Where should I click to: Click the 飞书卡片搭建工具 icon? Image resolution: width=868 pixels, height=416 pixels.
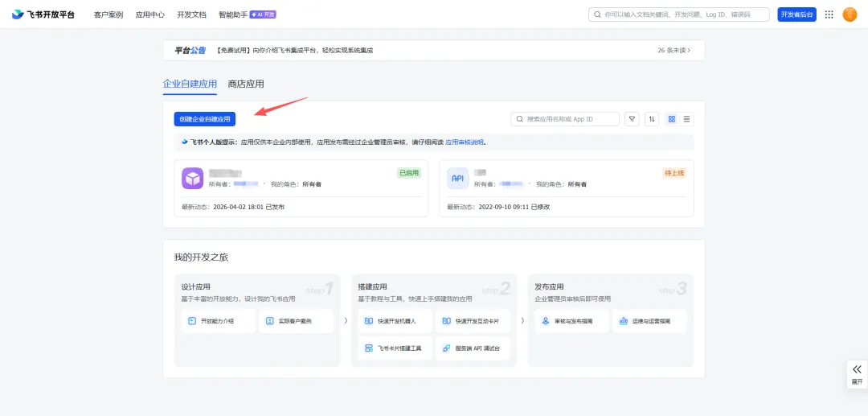(x=369, y=348)
